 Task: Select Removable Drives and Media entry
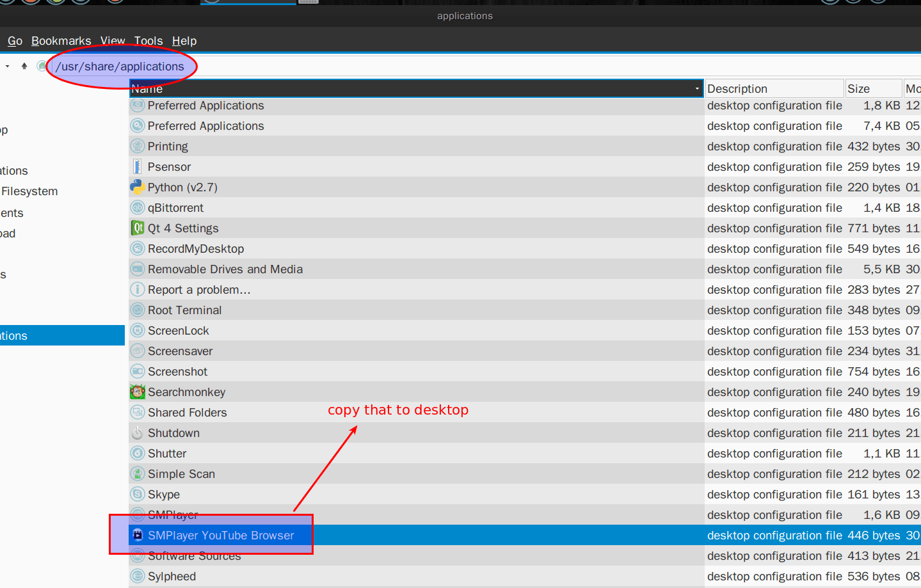click(x=225, y=269)
